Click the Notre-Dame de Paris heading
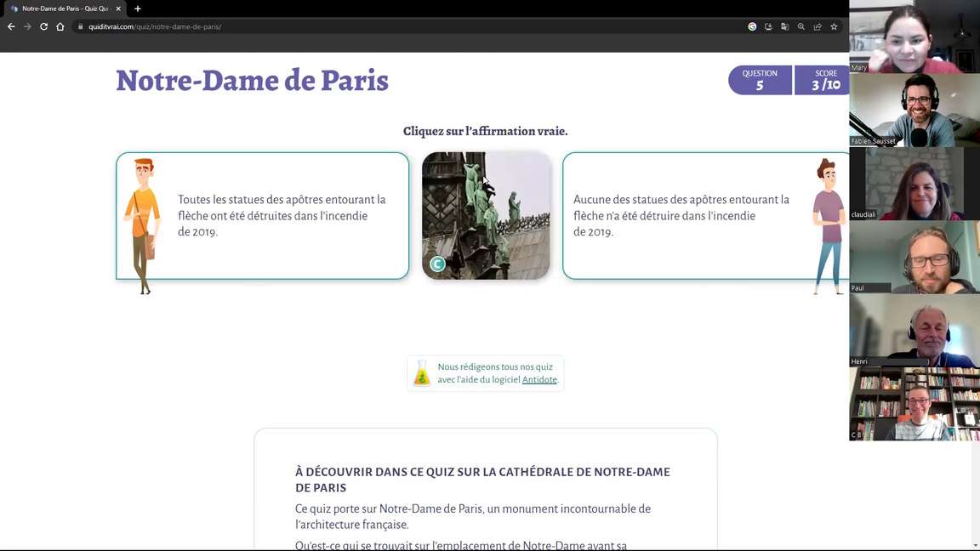 (252, 81)
